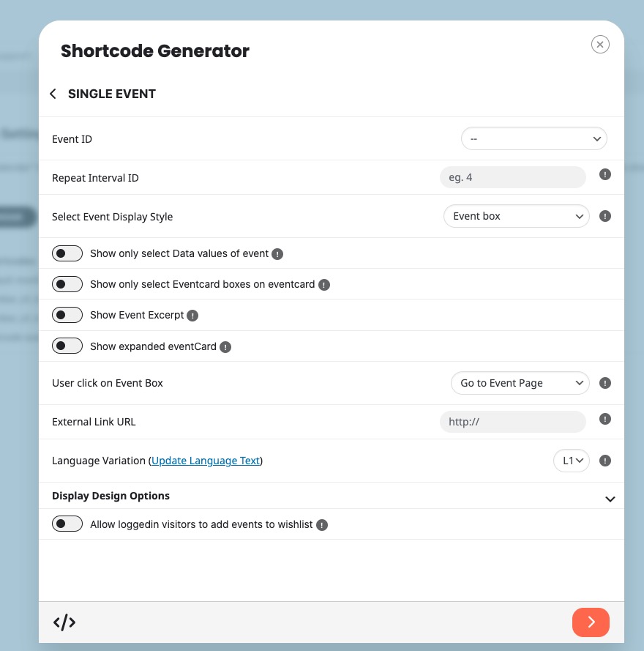Click info icon for User click on Event Box

tap(605, 383)
